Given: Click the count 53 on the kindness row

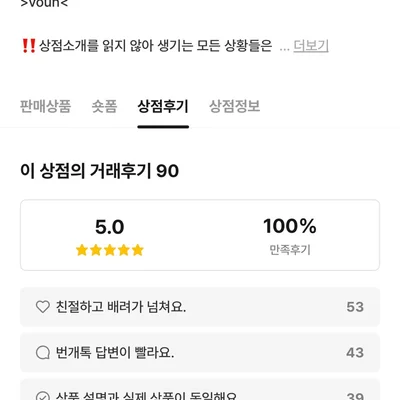Looking at the screenshot, I should [x=355, y=307].
